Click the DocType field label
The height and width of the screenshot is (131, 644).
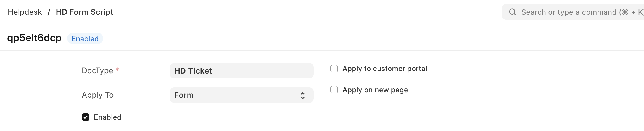click(x=97, y=71)
